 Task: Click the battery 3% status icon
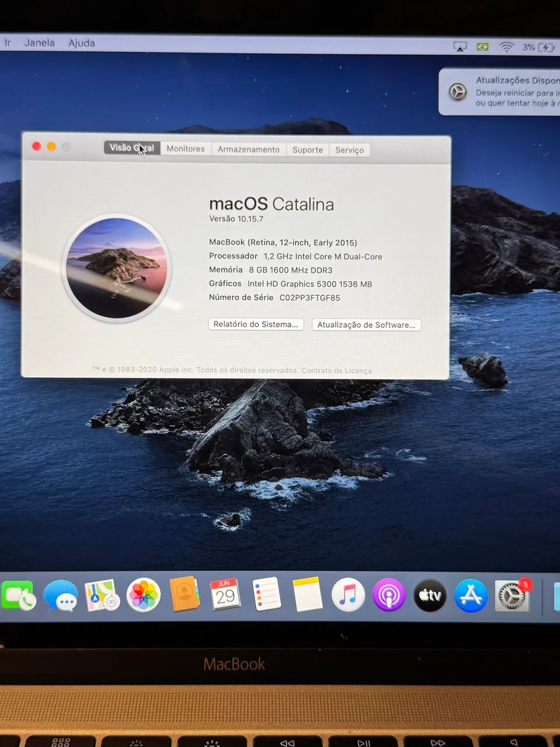538,47
